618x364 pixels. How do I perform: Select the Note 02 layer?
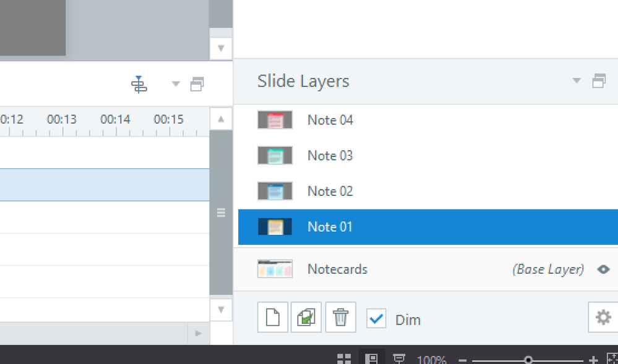click(x=330, y=192)
